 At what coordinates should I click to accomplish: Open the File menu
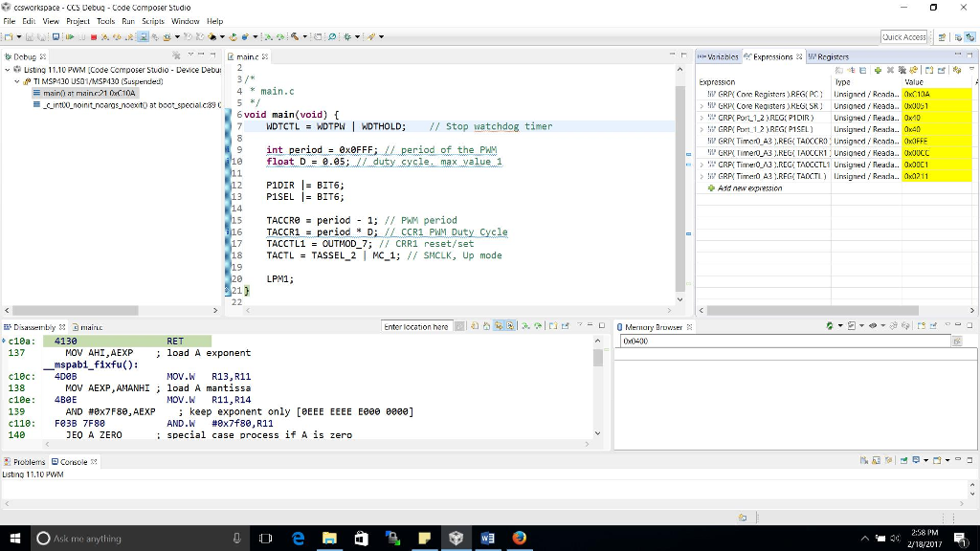click(x=10, y=21)
